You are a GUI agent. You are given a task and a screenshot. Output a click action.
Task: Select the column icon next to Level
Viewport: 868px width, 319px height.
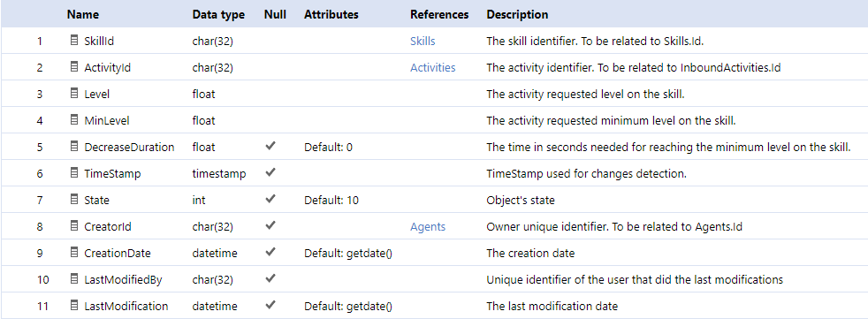[x=74, y=94]
